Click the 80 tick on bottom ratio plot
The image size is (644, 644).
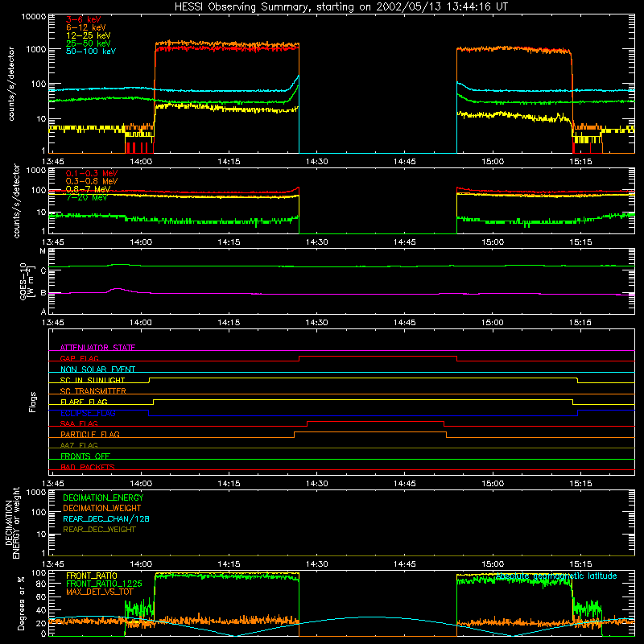tap(41, 583)
